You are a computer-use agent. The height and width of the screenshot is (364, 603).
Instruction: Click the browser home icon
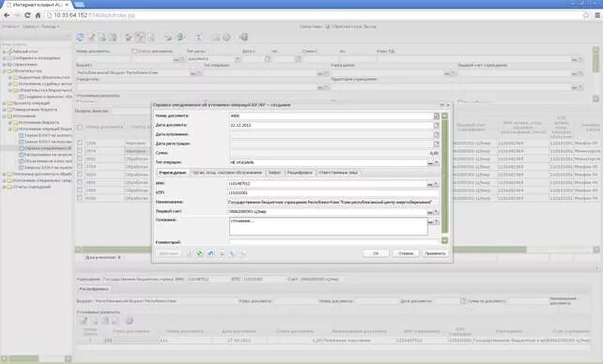tap(38, 15)
